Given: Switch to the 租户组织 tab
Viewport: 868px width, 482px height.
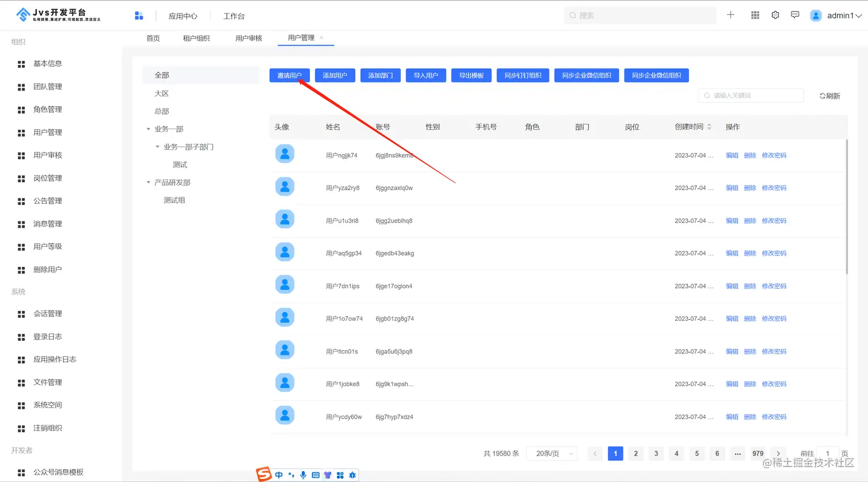Looking at the screenshot, I should [x=196, y=38].
